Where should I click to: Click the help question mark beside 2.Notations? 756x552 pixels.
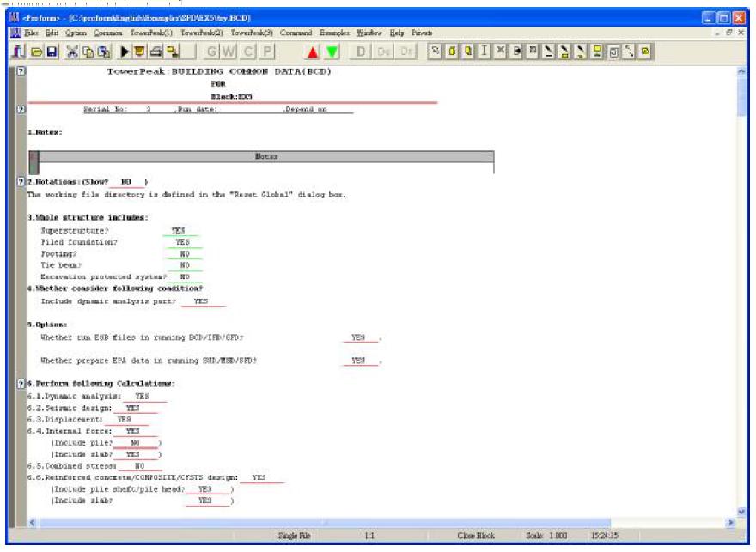coord(21,182)
